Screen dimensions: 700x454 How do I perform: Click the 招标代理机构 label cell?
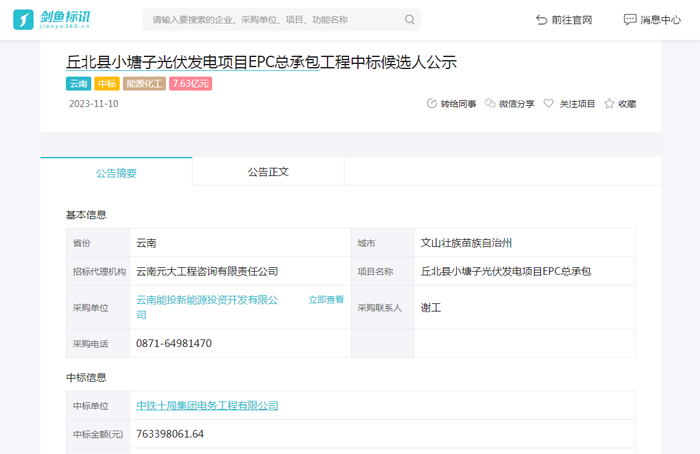pyautogui.click(x=98, y=271)
